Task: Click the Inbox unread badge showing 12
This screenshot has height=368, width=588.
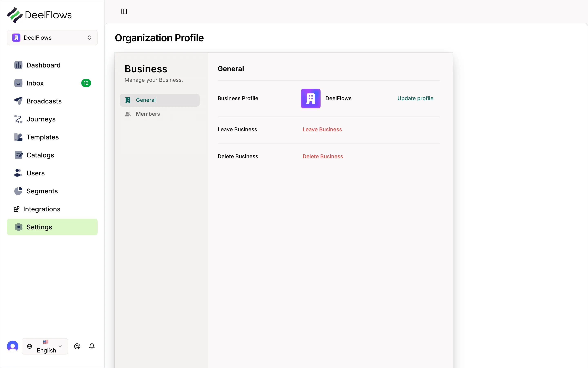Action: click(x=86, y=83)
